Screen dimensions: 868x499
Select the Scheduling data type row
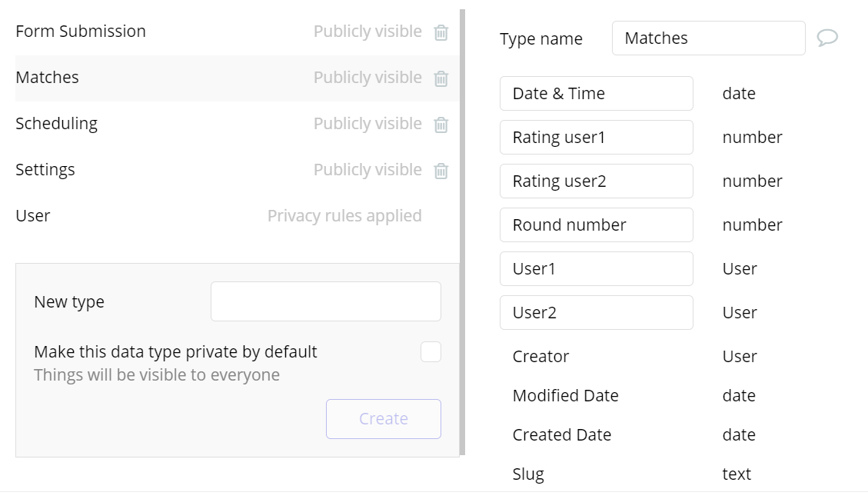pyautogui.click(x=57, y=124)
